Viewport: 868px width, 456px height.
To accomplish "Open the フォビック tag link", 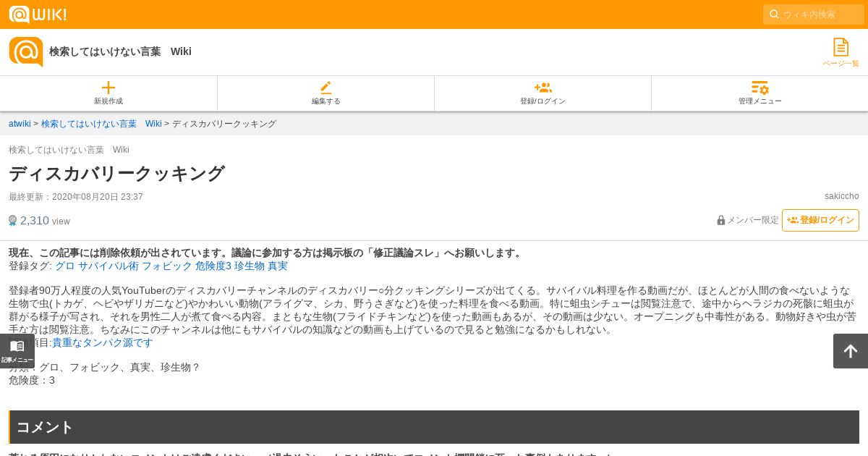I will (167, 266).
